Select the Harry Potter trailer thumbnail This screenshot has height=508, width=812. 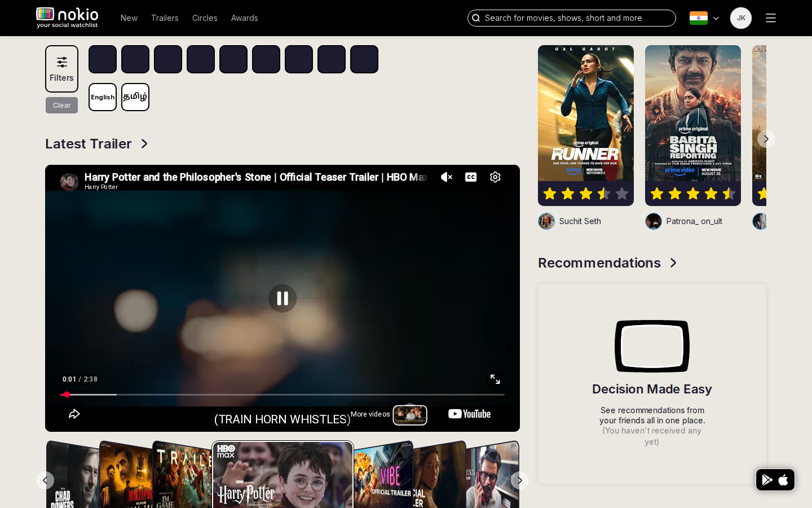click(x=283, y=475)
